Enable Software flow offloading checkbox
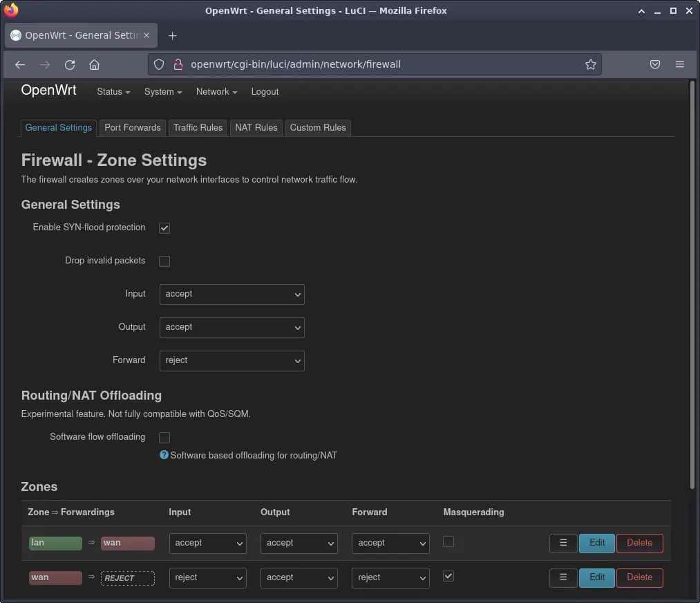 164,438
